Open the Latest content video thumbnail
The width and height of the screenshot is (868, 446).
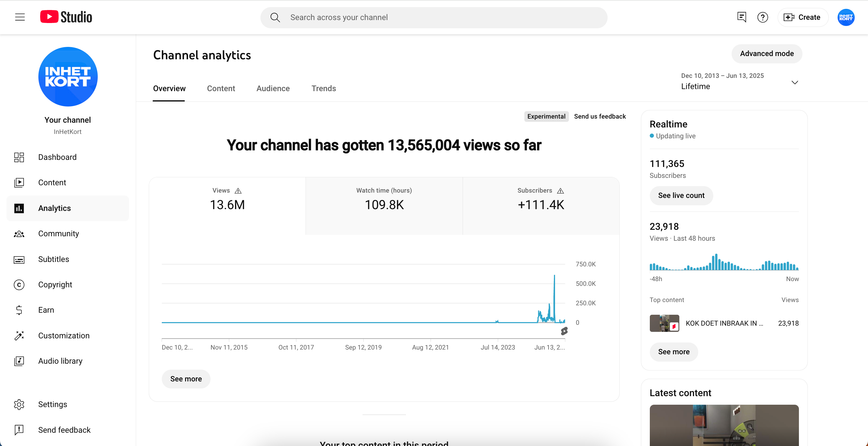[x=724, y=425]
